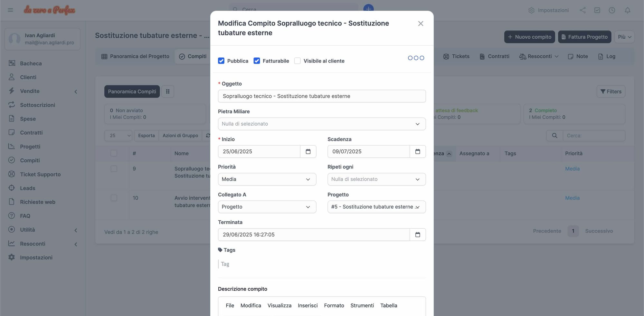Click the Nuovo compito button

[x=529, y=37]
